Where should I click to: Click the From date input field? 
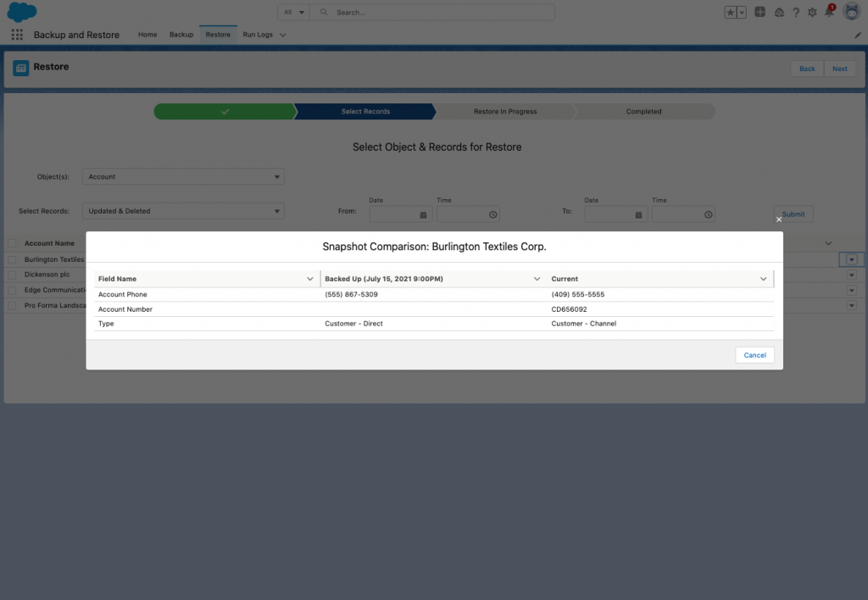401,214
